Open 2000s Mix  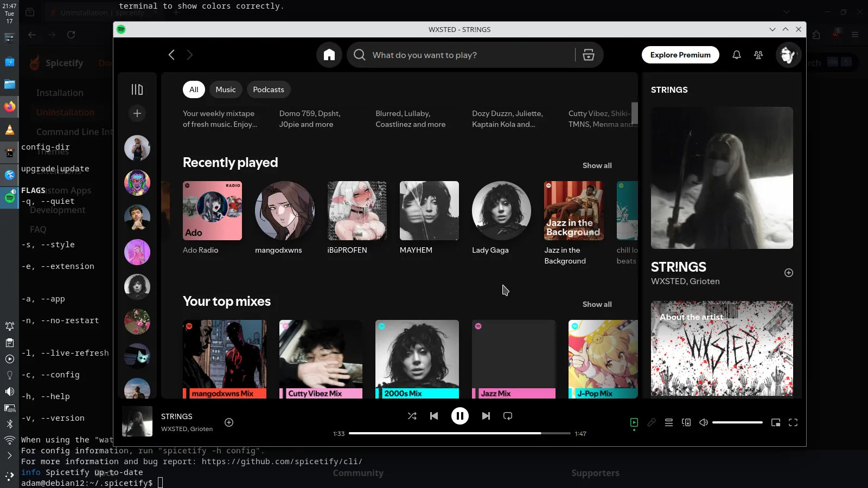tap(417, 359)
